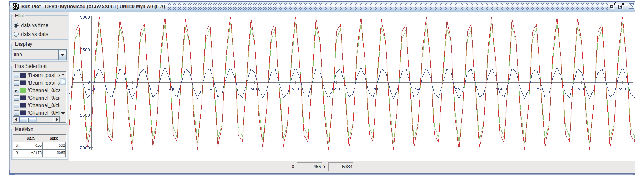Screen dimensions: 644x176
Task: Click the -5000 label on Y axis
Action: coord(84,148)
